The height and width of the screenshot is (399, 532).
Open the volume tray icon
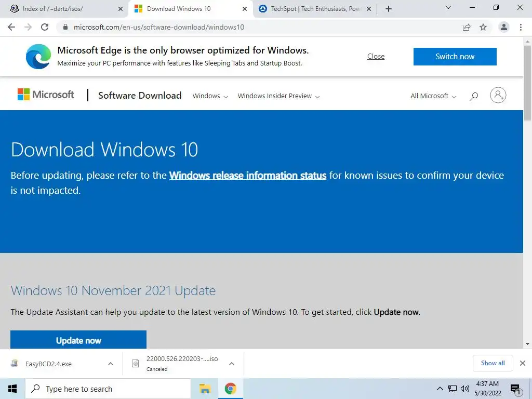pyautogui.click(x=465, y=389)
